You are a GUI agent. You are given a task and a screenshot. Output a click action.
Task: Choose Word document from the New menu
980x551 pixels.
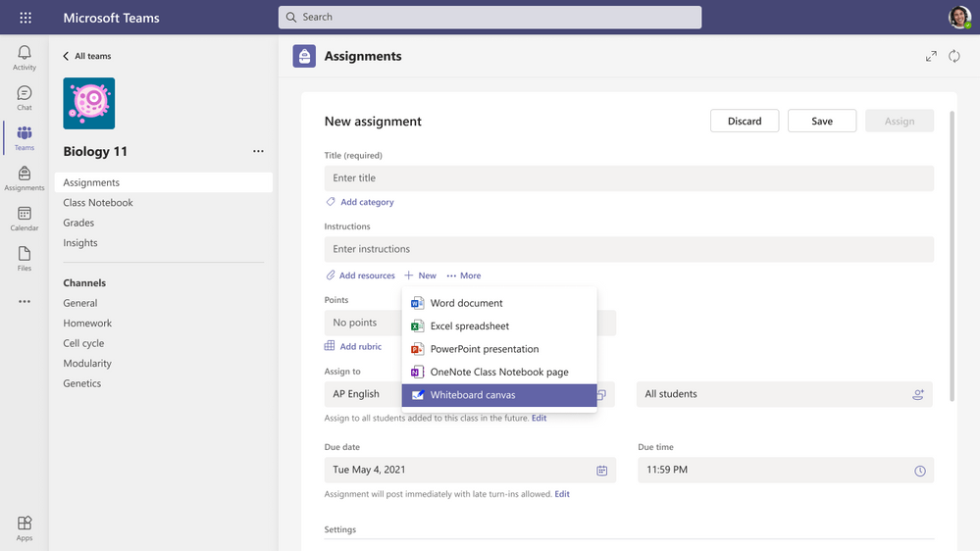pyautogui.click(x=466, y=303)
